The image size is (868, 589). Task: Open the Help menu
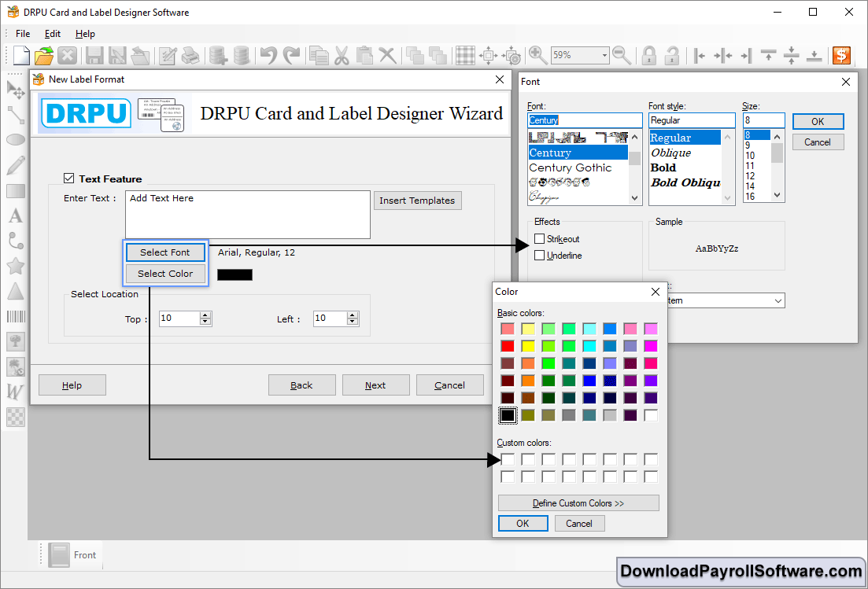coord(85,34)
